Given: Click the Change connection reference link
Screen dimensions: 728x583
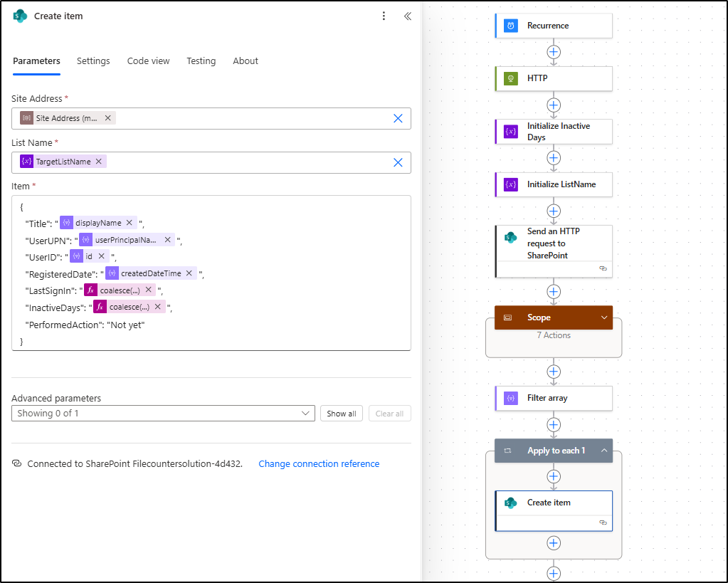Looking at the screenshot, I should (319, 463).
